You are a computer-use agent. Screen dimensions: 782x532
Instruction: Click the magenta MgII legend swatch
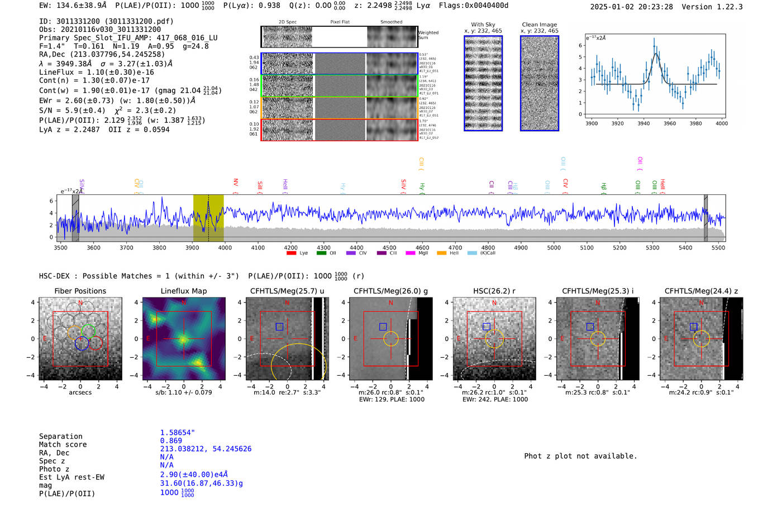411,253
